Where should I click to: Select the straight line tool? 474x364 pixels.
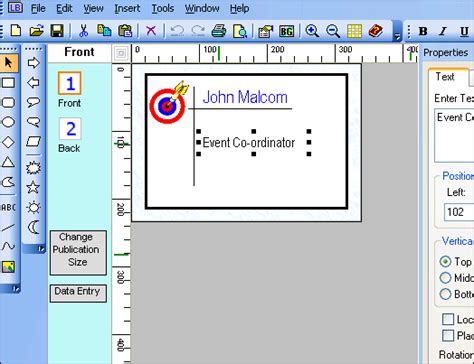coord(8,228)
